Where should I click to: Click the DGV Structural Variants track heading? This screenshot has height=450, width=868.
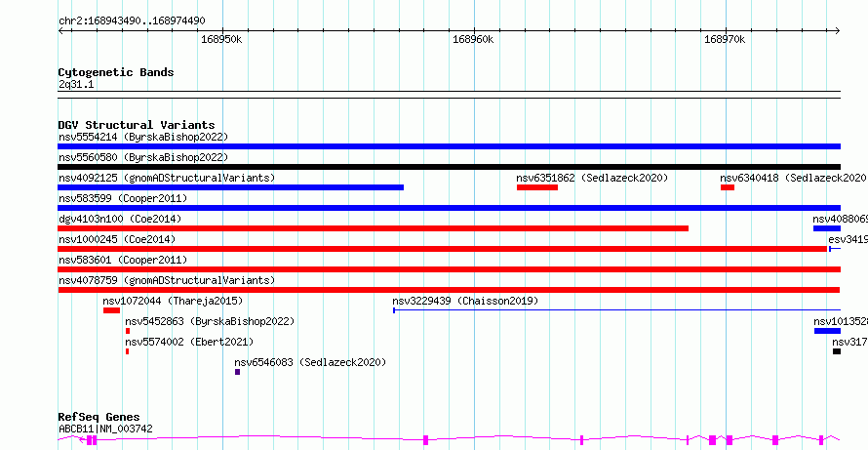pyautogui.click(x=137, y=125)
